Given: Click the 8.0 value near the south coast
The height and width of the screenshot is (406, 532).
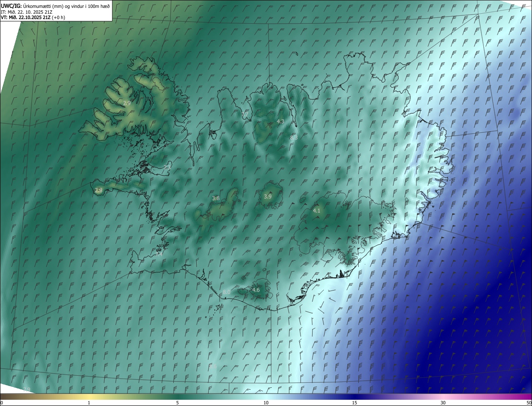Looking at the screenshot, I should [227, 292].
